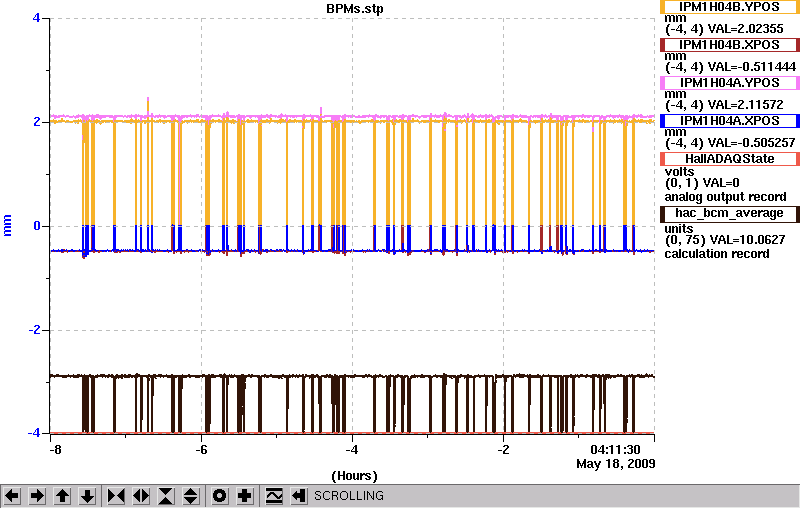Click the circle auto-scale icon
Viewport: 800px width, 508px height.
click(219, 496)
